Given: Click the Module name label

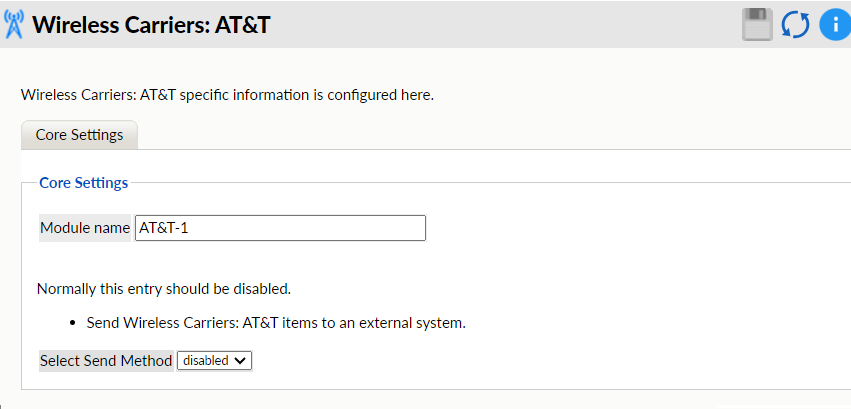Looking at the screenshot, I should [x=85, y=228].
